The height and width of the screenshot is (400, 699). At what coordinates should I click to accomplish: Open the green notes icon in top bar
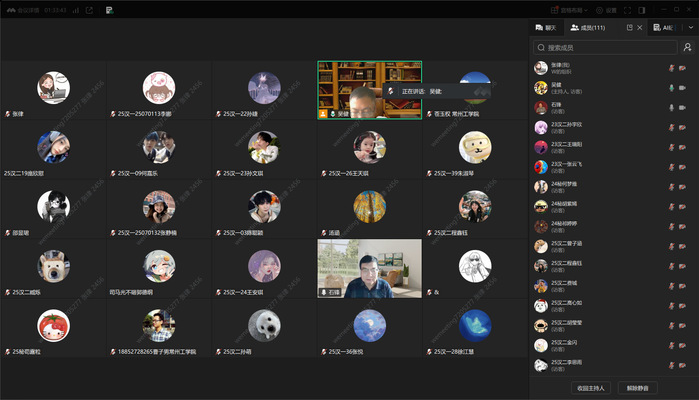point(109,10)
